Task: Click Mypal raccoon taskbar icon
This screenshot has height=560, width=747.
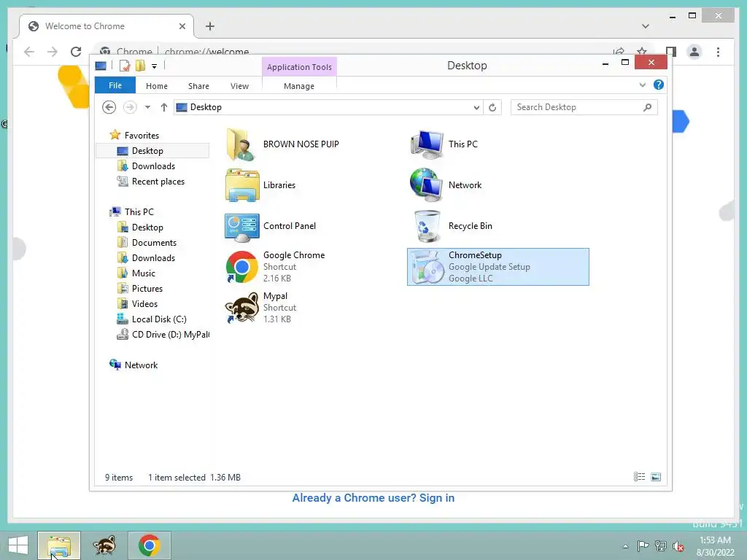Action: click(104, 545)
